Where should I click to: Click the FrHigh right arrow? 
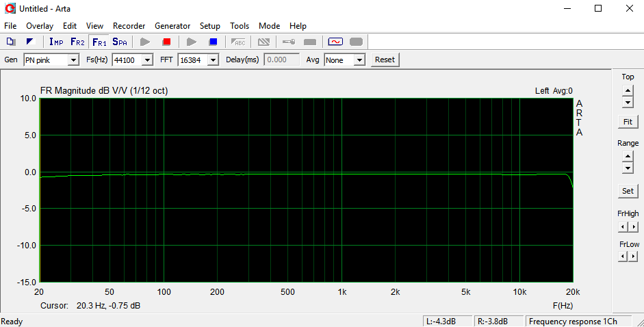point(633,226)
